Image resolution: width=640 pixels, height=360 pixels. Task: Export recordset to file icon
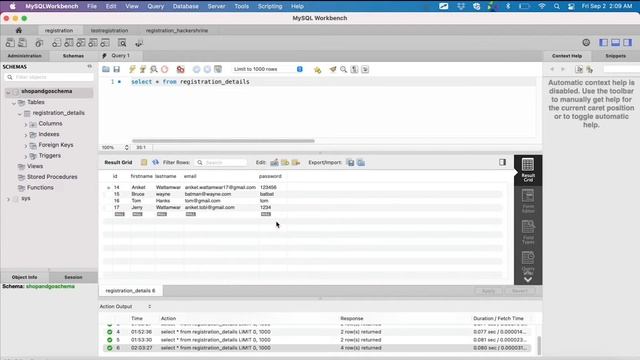(351, 162)
